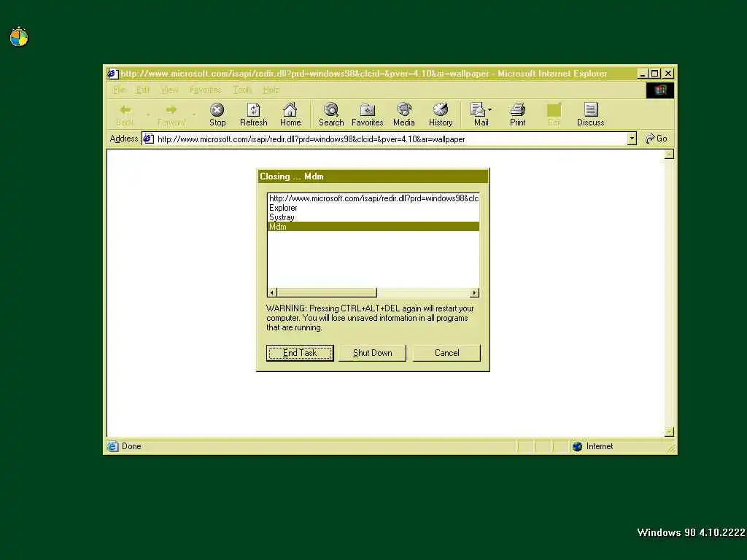Viewport: 747px width, 560px height.
Task: Select Explorer in the task list
Action: pos(373,208)
